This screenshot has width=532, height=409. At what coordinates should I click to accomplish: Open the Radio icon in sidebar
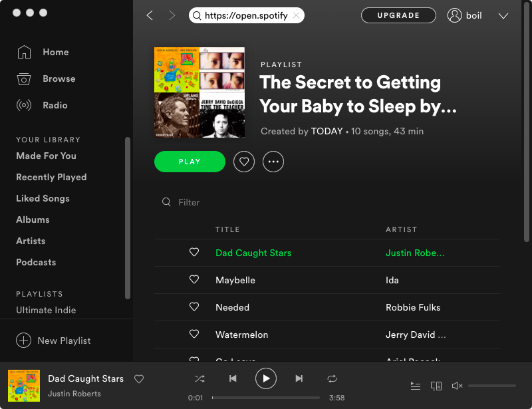tap(24, 105)
